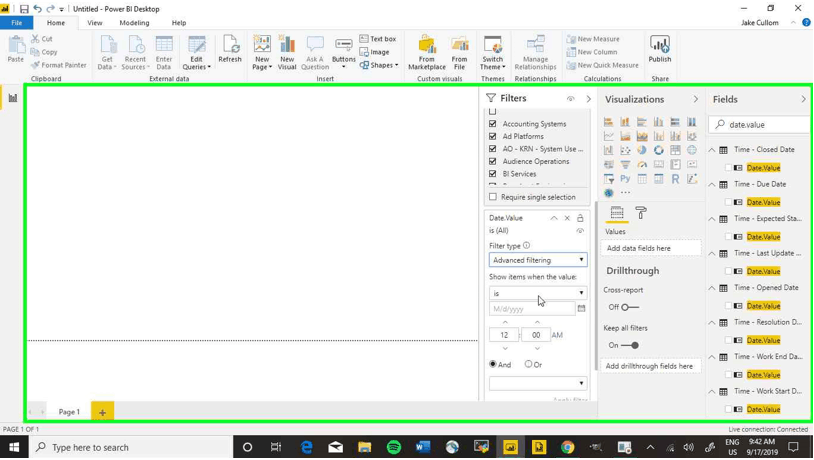Select the treemap visualization
The width and height of the screenshot is (814, 460).
(x=675, y=150)
